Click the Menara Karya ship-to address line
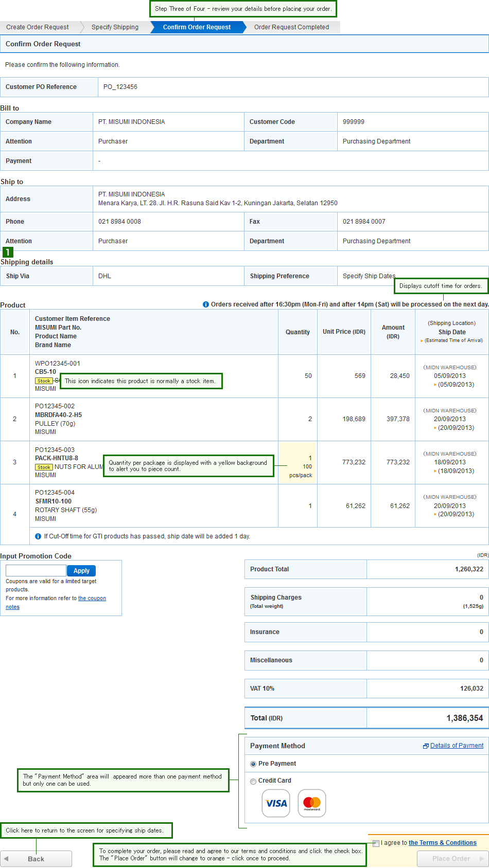The height and width of the screenshot is (868, 489). click(218, 203)
